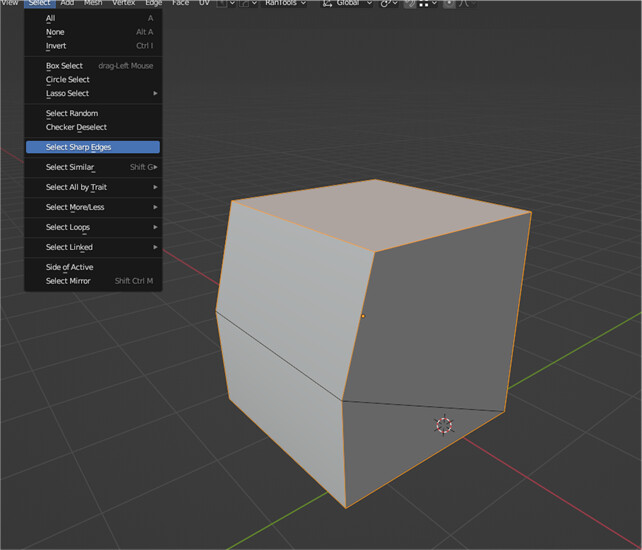The height and width of the screenshot is (550, 642).
Task: Open the RanTools dropdown
Action: (284, 3)
